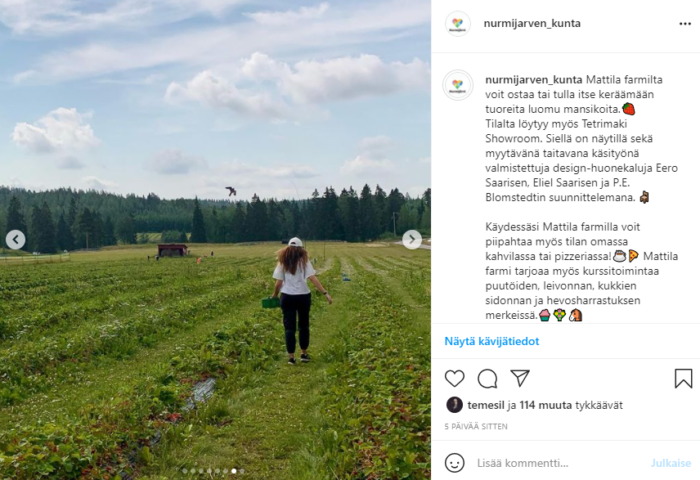Click the 5 päivää sitten timestamp
Screen dimensions: 700x480
point(476,427)
